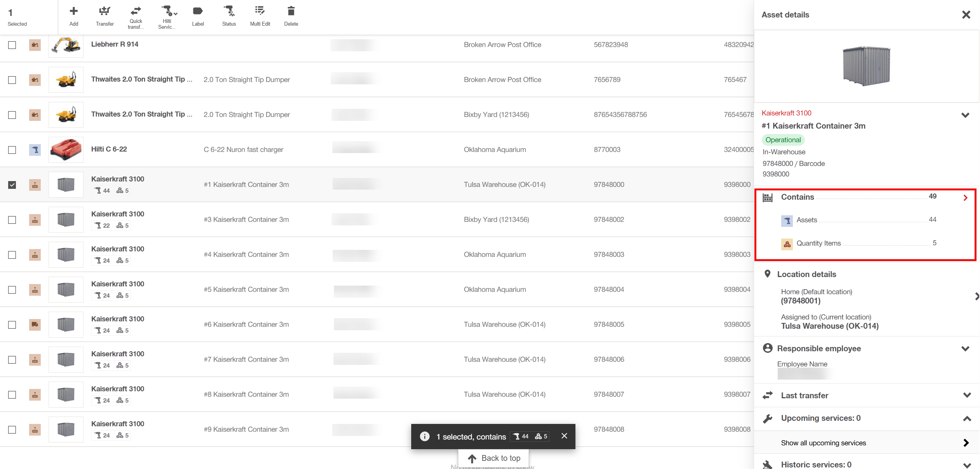Click the Contains section icon

(768, 197)
